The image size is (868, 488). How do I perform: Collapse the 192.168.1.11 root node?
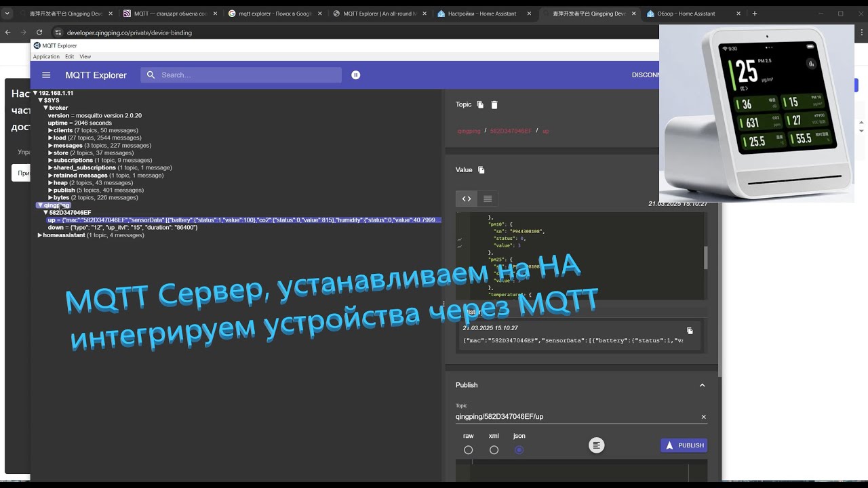[x=35, y=94]
